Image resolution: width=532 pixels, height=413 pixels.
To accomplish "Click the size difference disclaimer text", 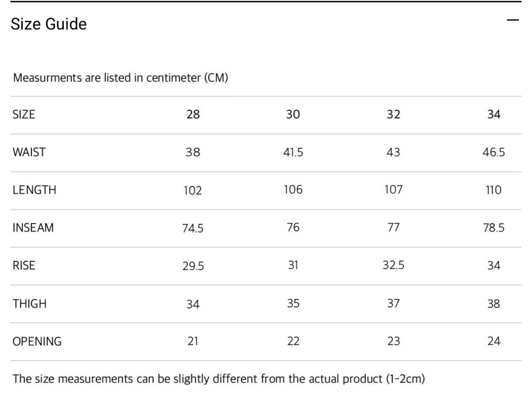I will 218,379.
